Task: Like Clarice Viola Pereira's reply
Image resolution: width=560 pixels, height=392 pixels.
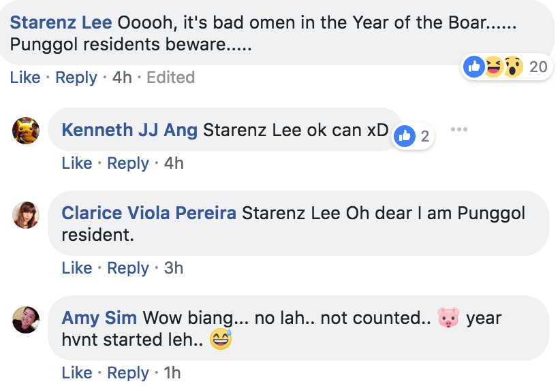Action: click(77, 268)
